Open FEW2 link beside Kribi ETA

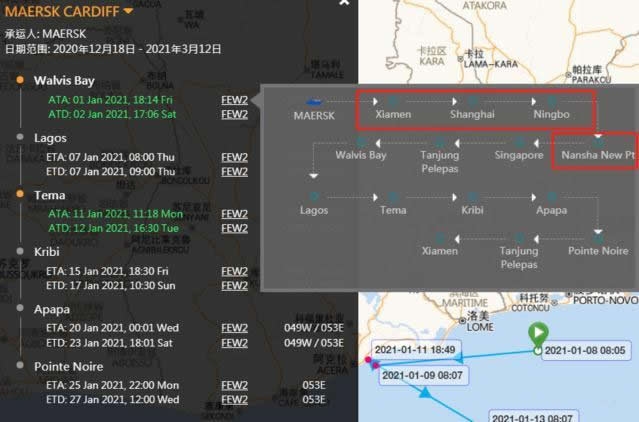[234, 271]
